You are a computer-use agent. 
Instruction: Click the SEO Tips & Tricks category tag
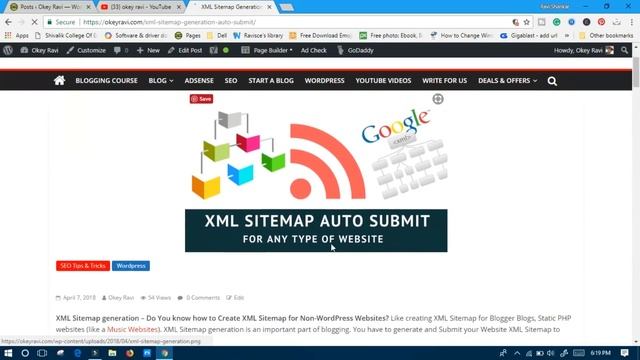(83, 266)
